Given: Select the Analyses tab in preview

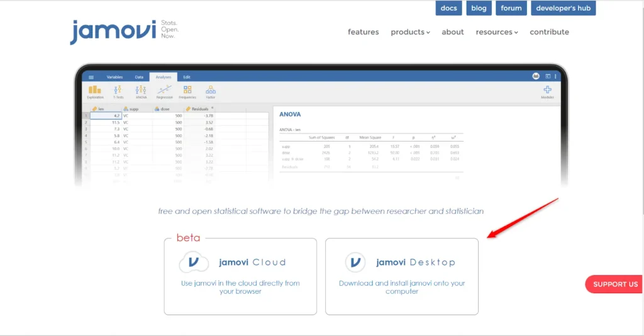Looking at the screenshot, I should pyautogui.click(x=163, y=77).
